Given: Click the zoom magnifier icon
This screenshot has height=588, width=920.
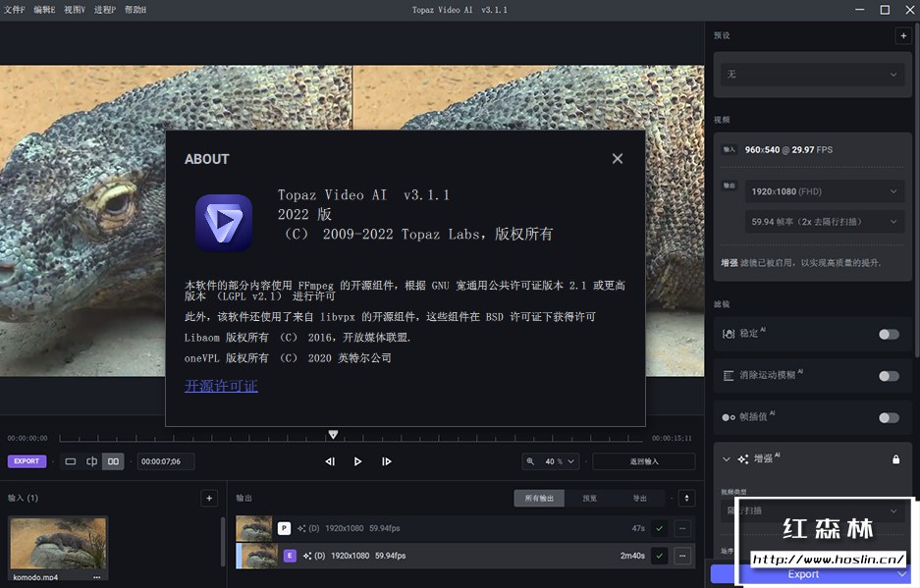Looking at the screenshot, I should (530, 461).
